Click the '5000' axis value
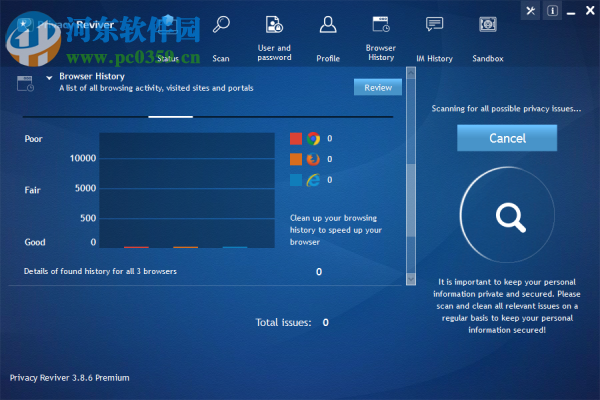The image size is (600, 400). coord(85,188)
